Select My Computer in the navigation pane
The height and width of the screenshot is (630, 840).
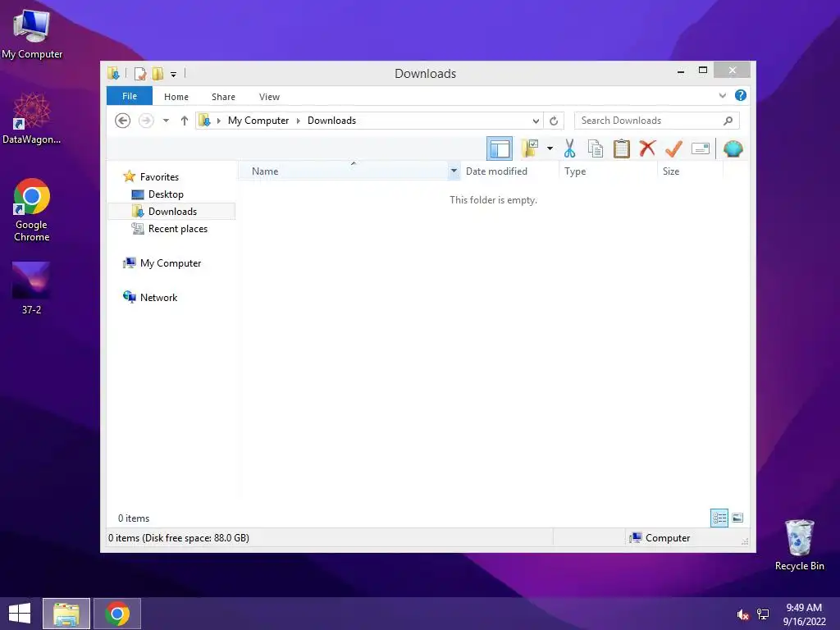(x=171, y=263)
